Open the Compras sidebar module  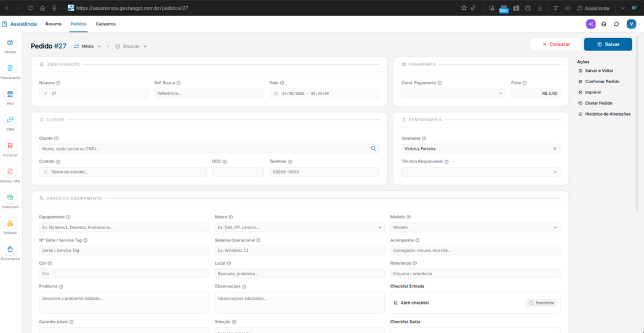(x=10, y=148)
